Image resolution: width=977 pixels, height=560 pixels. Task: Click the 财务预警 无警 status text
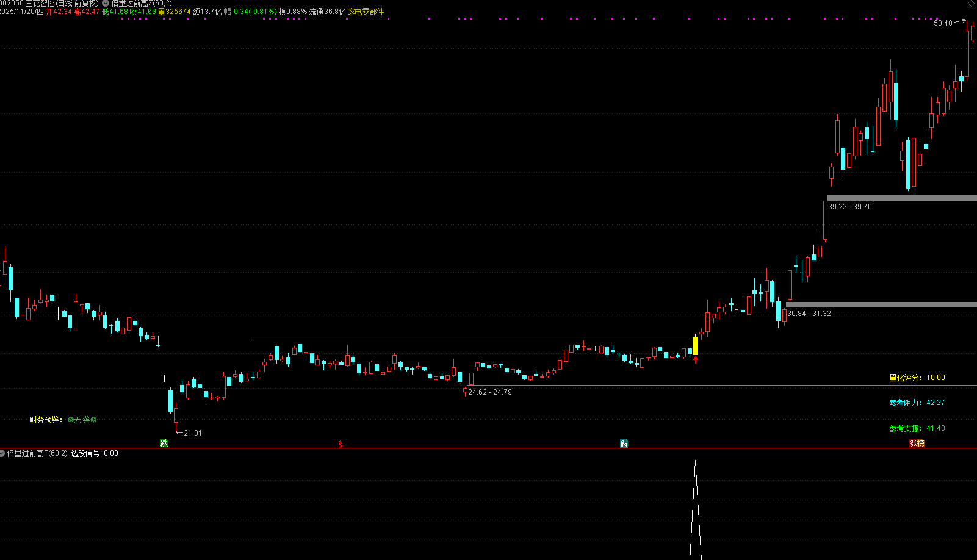point(63,420)
